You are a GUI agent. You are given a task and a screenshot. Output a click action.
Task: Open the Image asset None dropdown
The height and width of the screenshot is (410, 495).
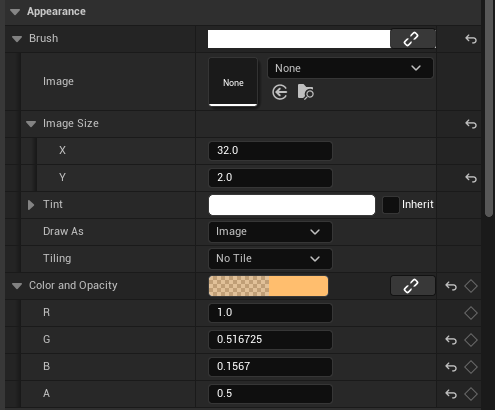point(350,68)
